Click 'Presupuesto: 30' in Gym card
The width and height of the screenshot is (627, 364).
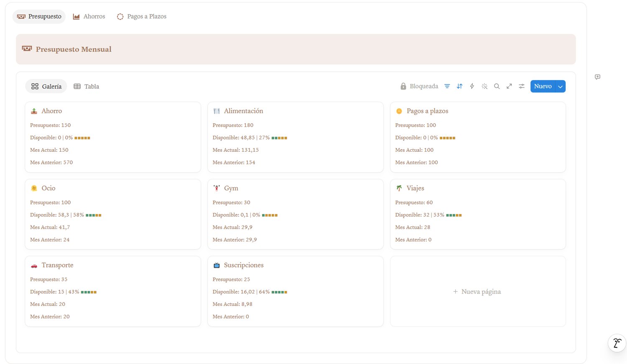[x=232, y=203]
